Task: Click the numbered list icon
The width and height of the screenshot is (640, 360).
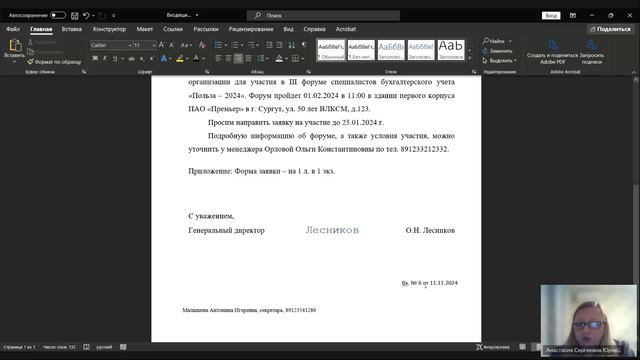Action: coord(235,45)
